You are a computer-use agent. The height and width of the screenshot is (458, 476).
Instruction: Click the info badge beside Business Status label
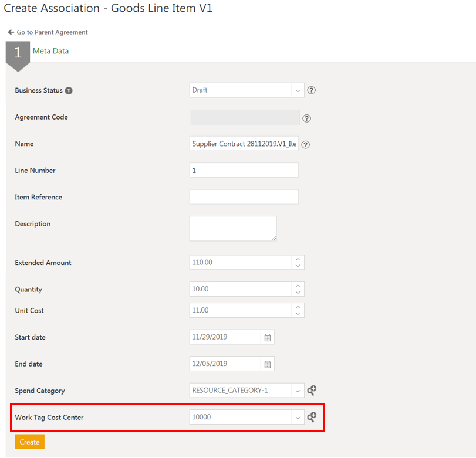(x=69, y=91)
